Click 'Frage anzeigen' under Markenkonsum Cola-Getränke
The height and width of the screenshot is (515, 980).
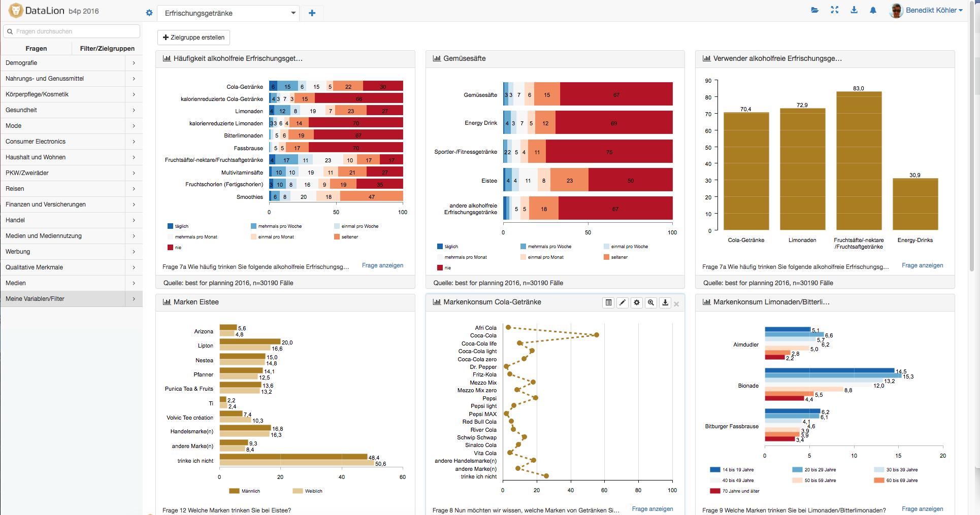point(652,509)
